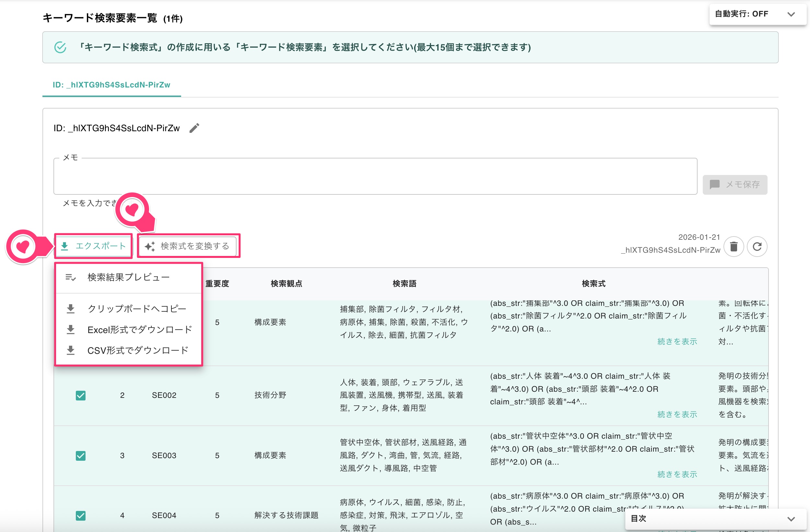Choose クリップボードへコピー from the export menu

point(129,309)
